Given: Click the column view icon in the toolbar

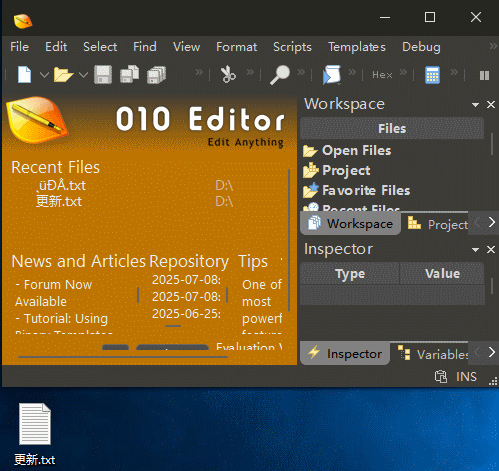Looking at the screenshot, I should pyautogui.click(x=484, y=75).
